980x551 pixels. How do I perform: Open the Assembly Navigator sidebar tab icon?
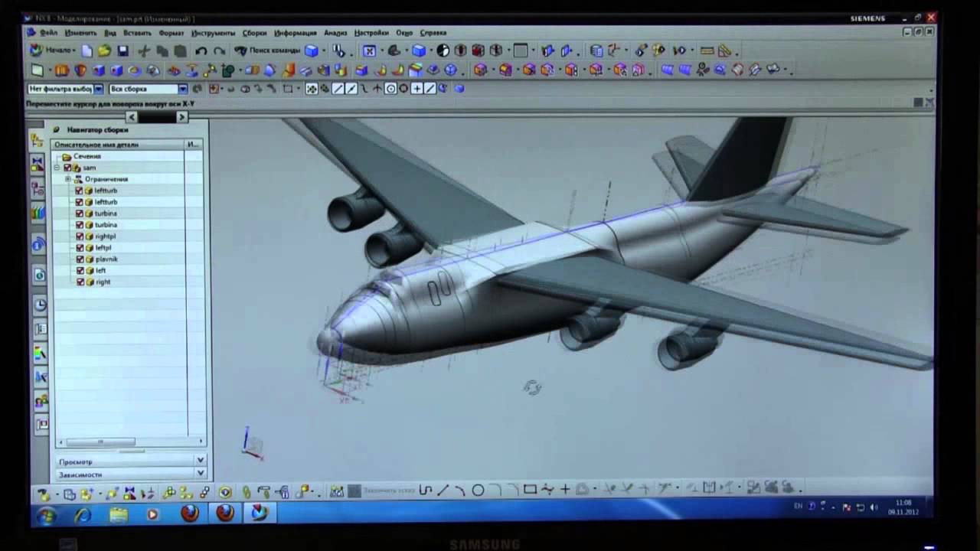37,140
